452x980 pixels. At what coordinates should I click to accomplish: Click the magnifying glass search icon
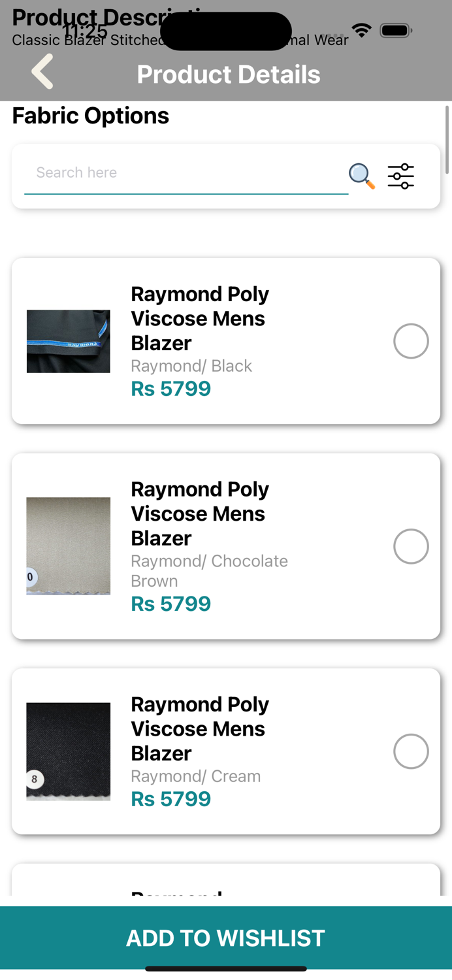click(361, 176)
